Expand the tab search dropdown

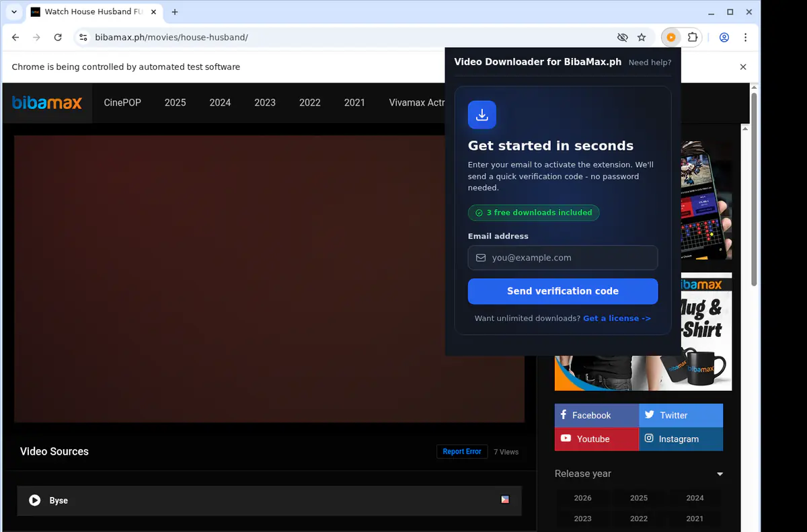pyautogui.click(x=14, y=12)
